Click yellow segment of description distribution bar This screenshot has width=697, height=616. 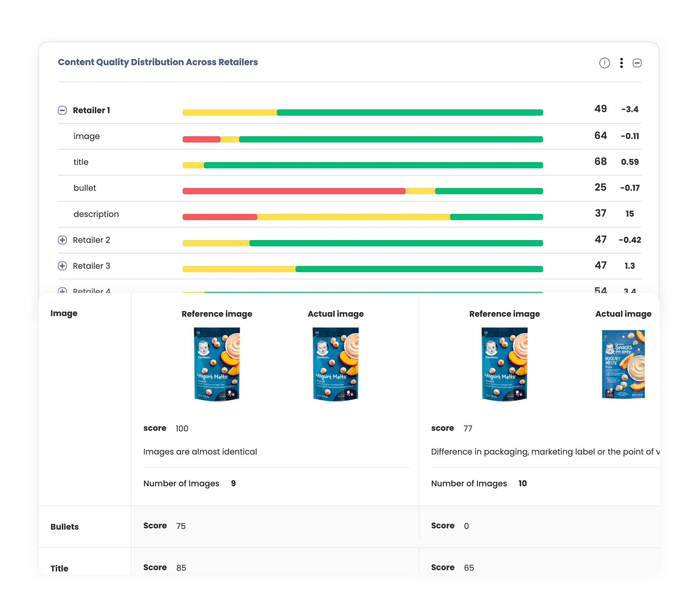[x=353, y=217]
